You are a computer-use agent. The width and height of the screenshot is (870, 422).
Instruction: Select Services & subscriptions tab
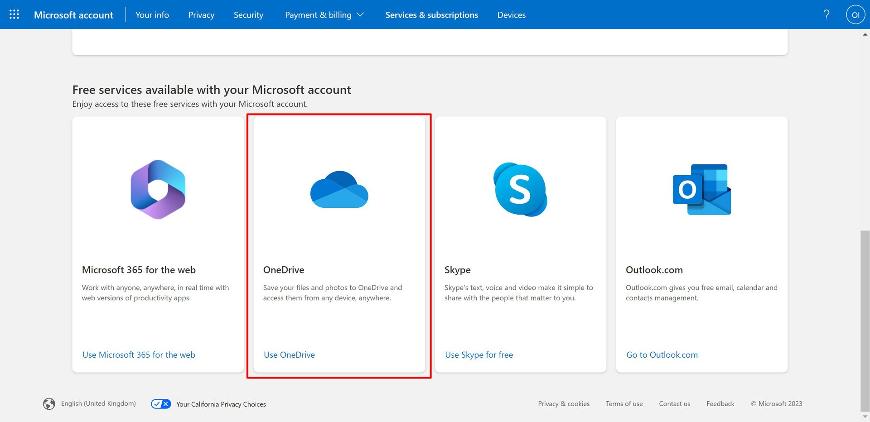(x=432, y=15)
